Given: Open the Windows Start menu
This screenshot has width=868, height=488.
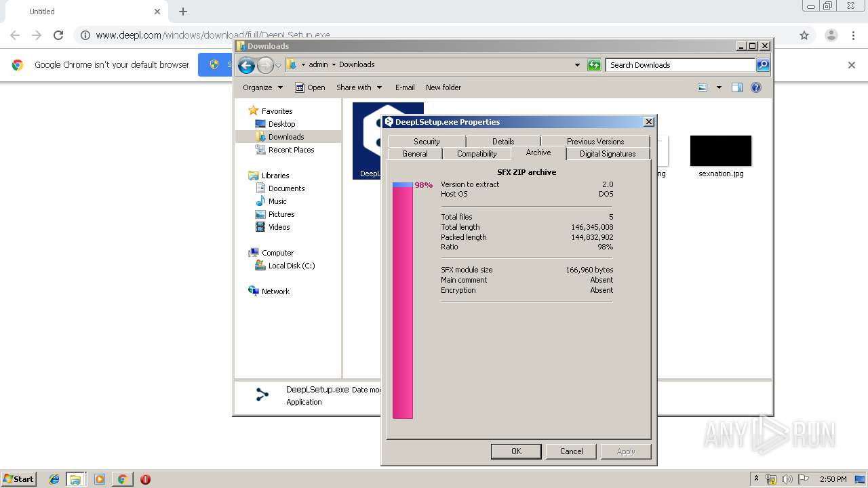Looking at the screenshot, I should tap(18, 479).
